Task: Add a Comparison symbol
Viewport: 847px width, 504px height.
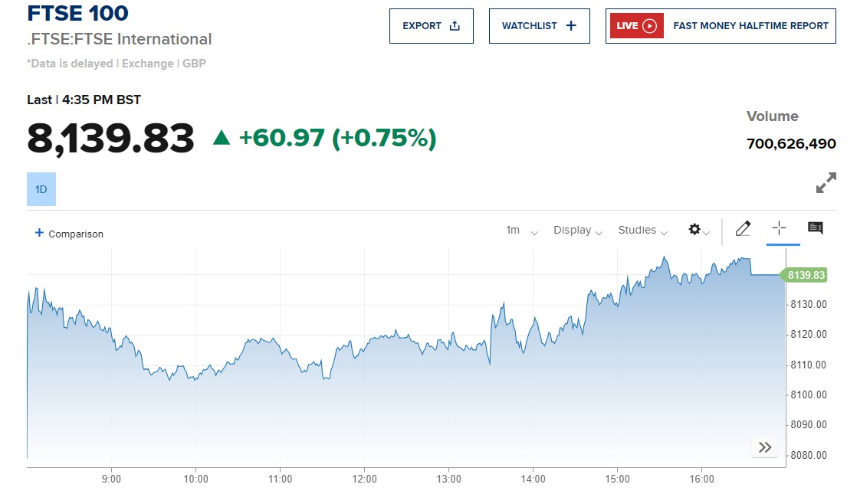Action: (x=69, y=234)
